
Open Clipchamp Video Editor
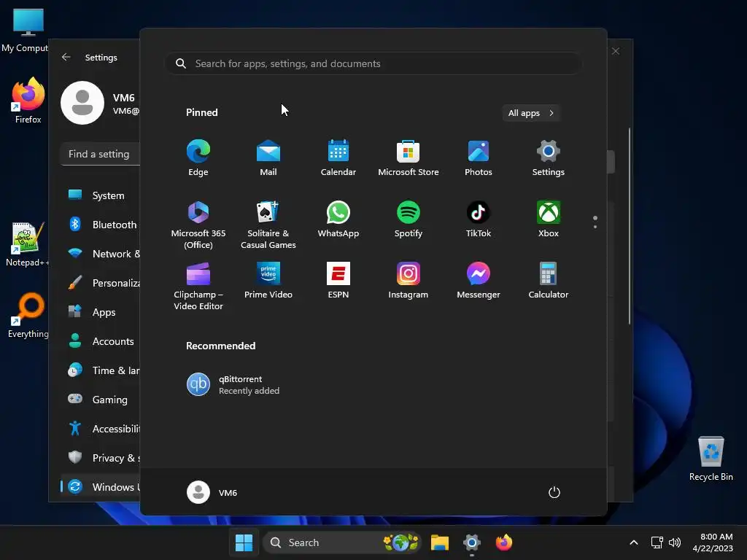pos(198,286)
